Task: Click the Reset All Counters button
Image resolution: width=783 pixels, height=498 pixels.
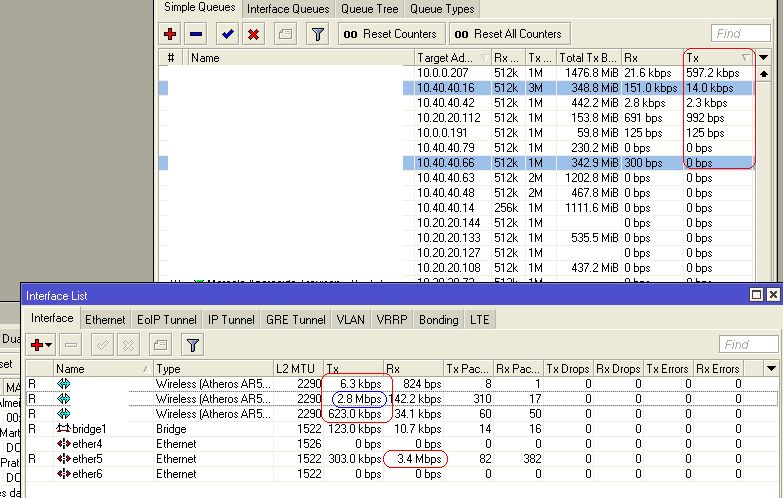Action: pyautogui.click(x=509, y=34)
